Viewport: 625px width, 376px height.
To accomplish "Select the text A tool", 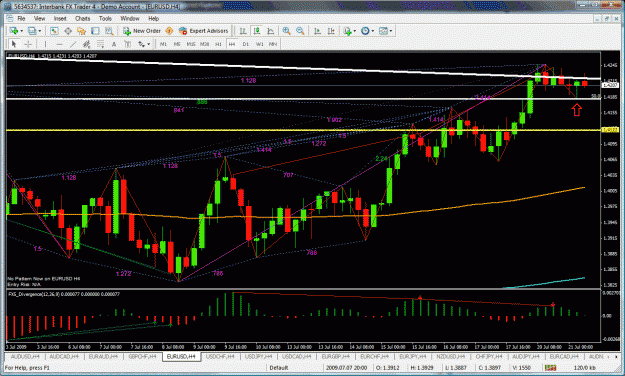I will pos(114,44).
